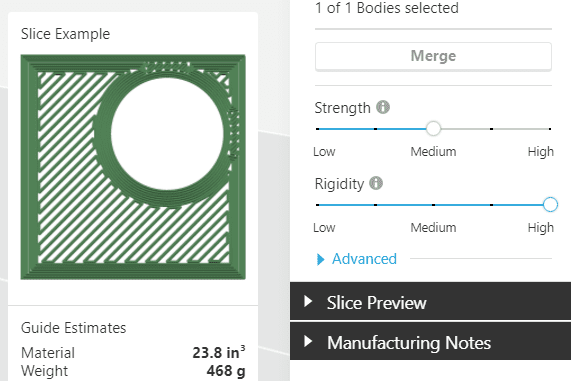The width and height of the screenshot is (571, 381).
Task: Set Strength slider to Low tick
Action: [318, 129]
